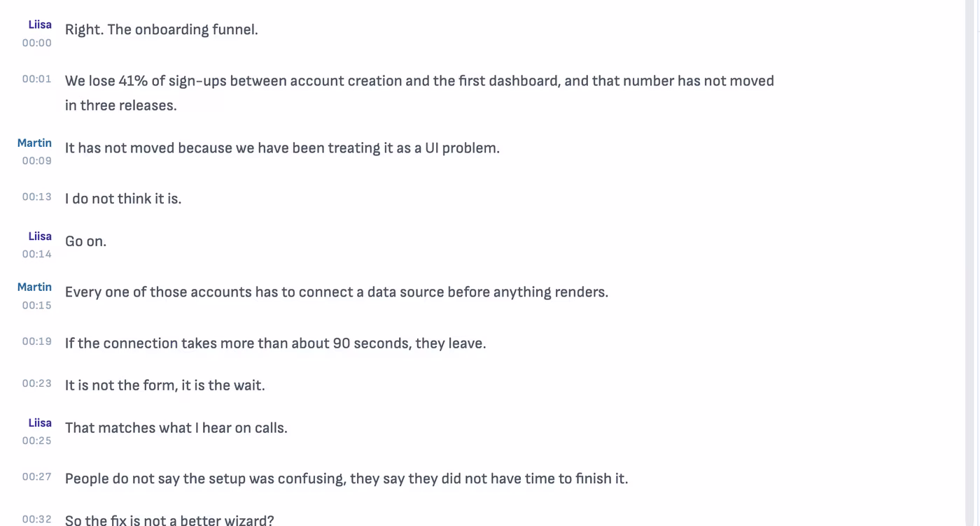Click the Martin speaker label at 00:09

pyautogui.click(x=34, y=143)
